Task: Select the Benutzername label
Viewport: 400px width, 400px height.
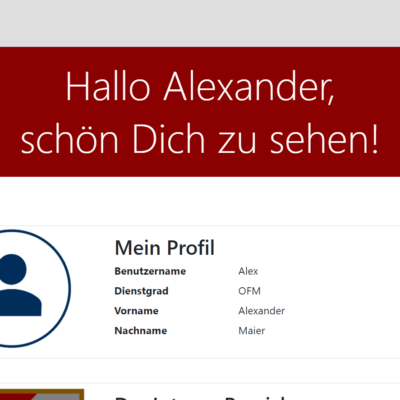Action: [x=150, y=271]
